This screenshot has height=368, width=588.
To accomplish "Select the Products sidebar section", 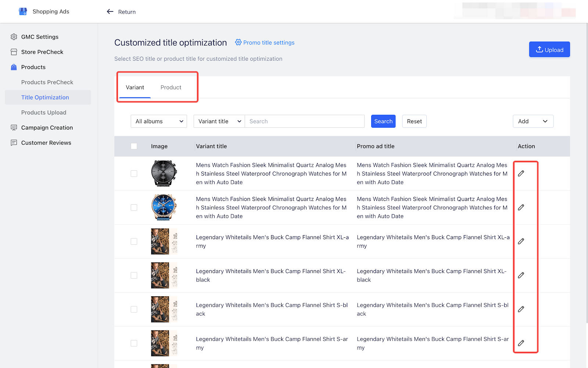I will coord(33,67).
